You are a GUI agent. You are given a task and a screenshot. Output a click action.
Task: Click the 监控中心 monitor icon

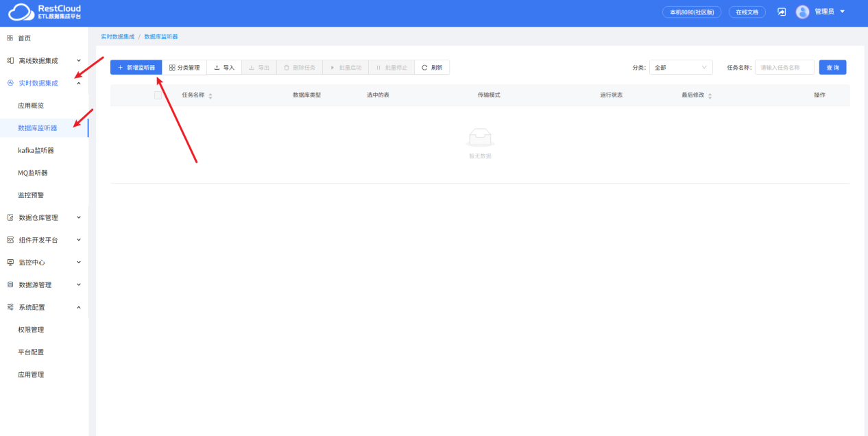(x=10, y=263)
